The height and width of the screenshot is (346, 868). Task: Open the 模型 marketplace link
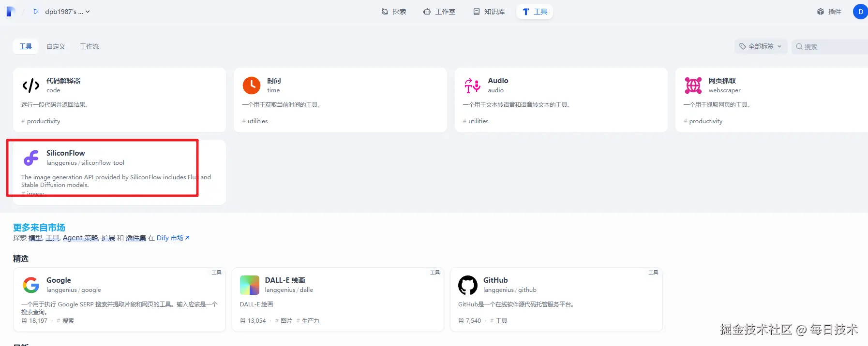pyautogui.click(x=35, y=238)
